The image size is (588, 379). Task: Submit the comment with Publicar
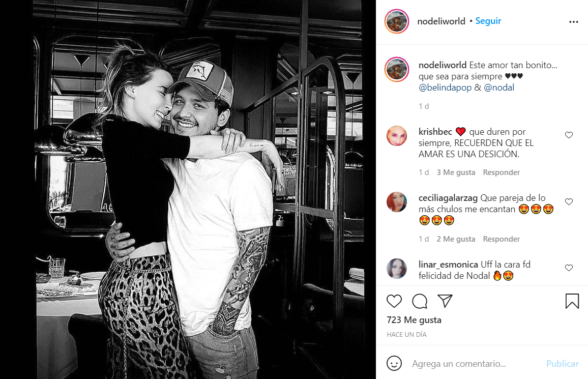pos(562,364)
